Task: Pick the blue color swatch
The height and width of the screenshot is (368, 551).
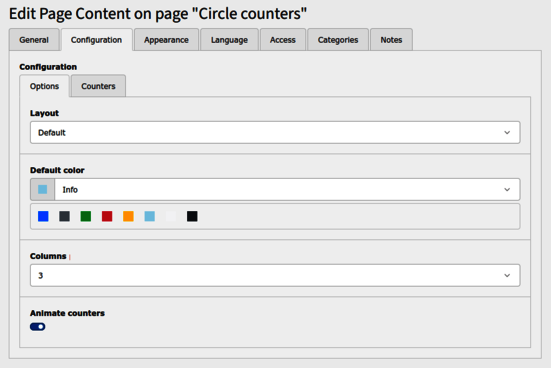Action: [x=43, y=216]
